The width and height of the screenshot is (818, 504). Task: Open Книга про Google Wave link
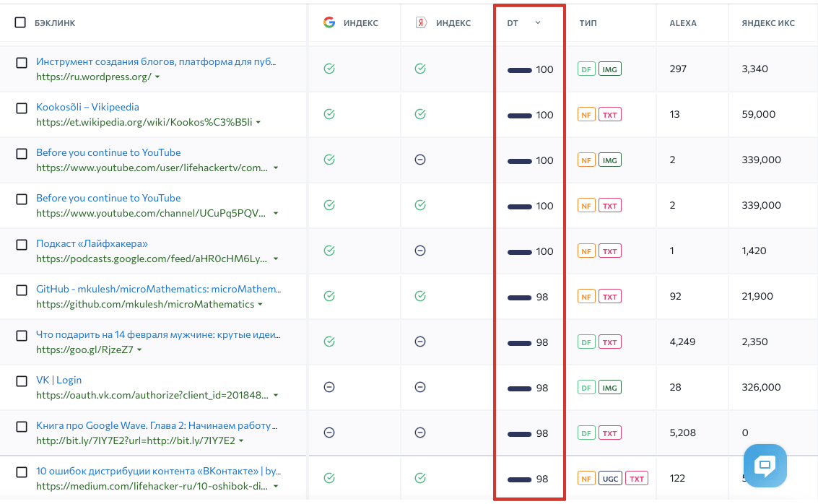(x=157, y=426)
